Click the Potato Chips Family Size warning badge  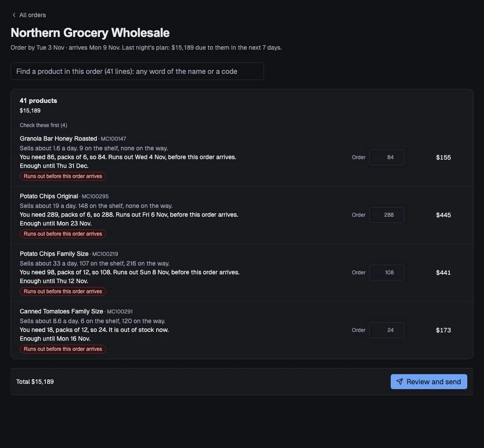coord(63,291)
